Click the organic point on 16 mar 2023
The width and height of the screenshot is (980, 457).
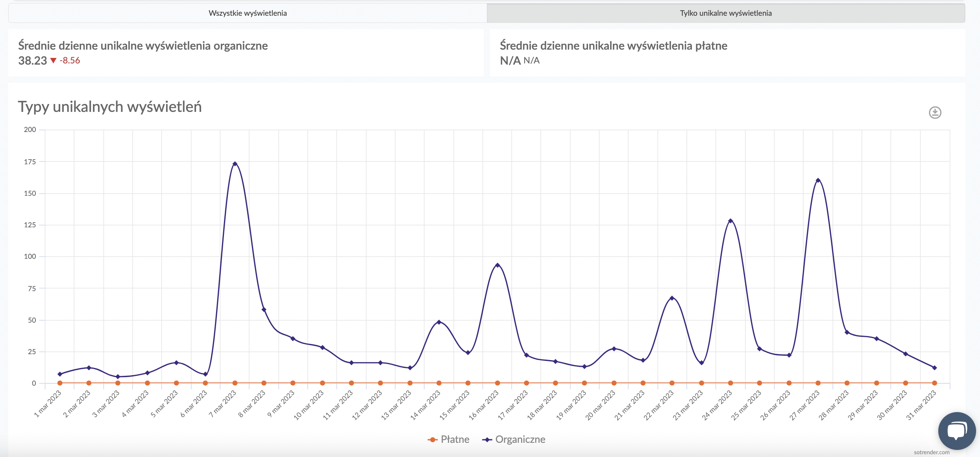coord(497,265)
